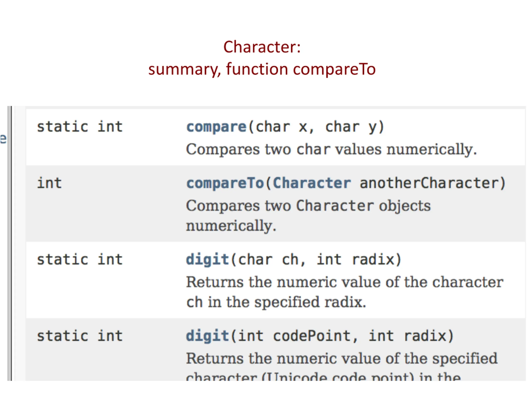Click subtitle 'summary, function compareTo'
The height and width of the screenshot is (399, 532).
click(262, 69)
